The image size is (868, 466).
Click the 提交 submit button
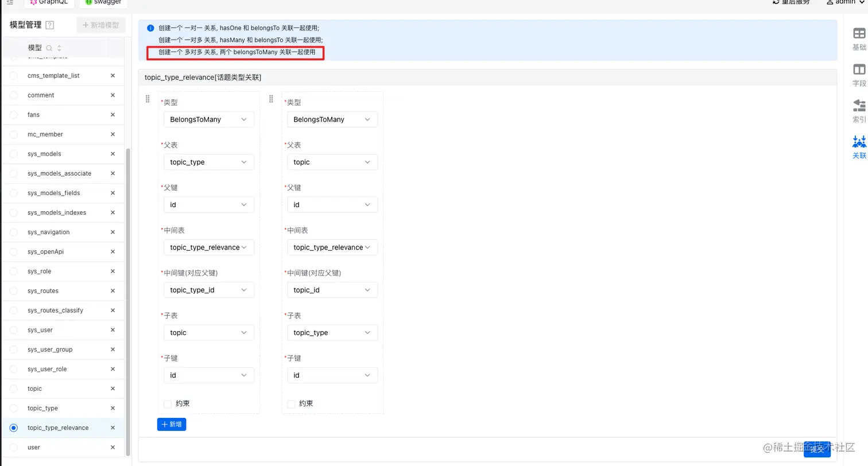pos(817,449)
